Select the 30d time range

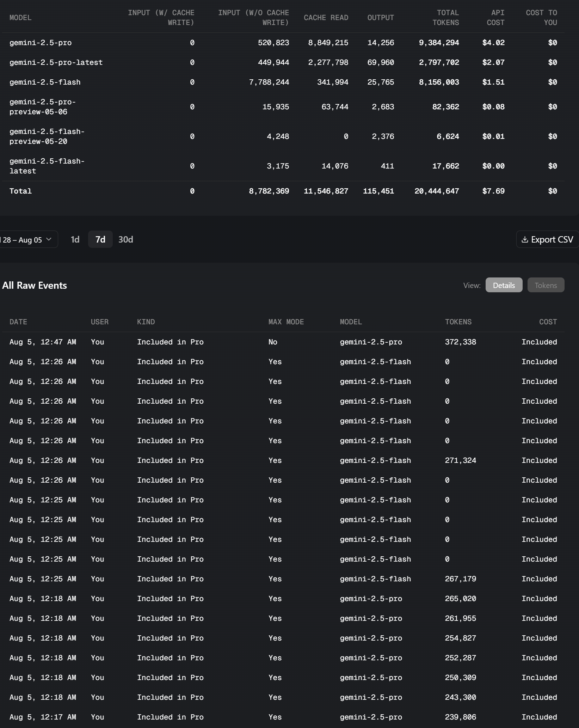[x=126, y=240]
